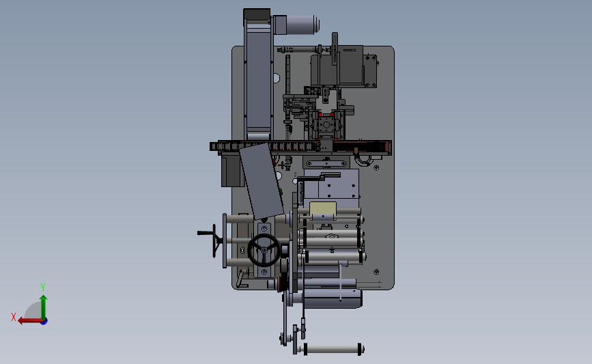Click the blue Z axis dot of triad

44,322
